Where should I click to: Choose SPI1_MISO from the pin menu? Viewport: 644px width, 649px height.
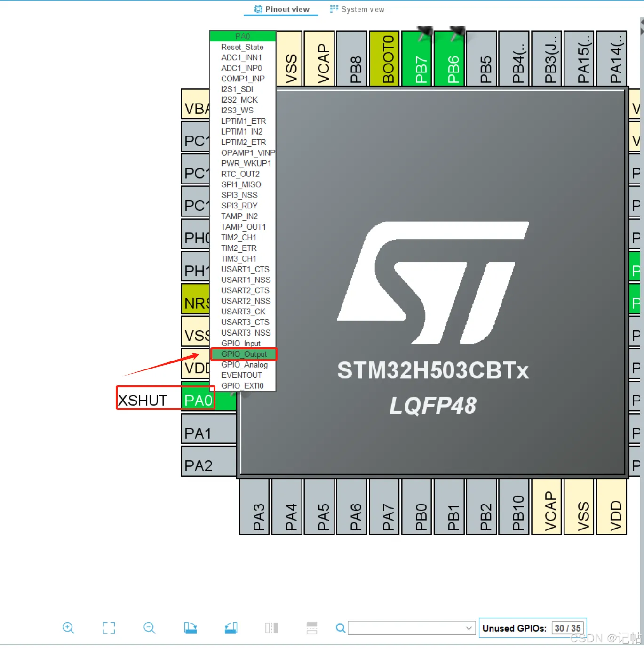[242, 184]
